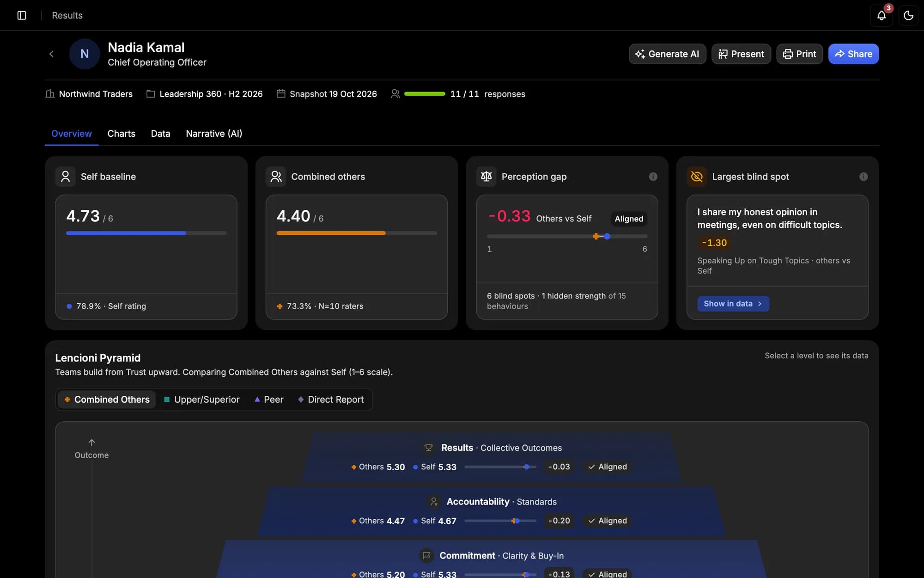The width and height of the screenshot is (924, 578).
Task: Click the Accountability person icon
Action: click(434, 502)
